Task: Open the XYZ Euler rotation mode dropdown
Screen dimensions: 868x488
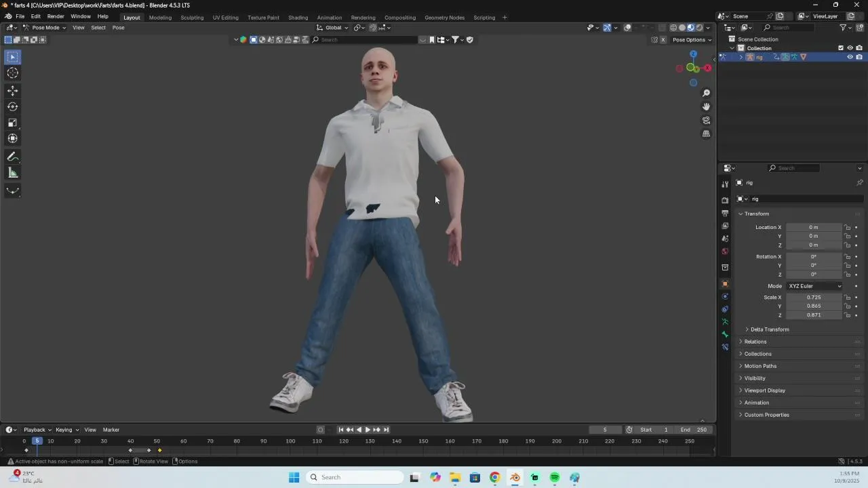Action: [814, 286]
